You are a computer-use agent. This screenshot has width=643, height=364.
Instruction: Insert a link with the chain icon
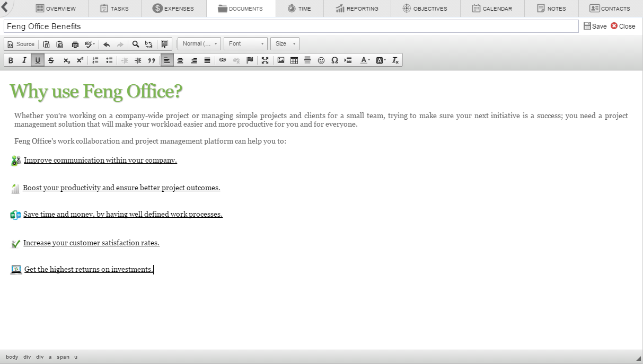click(x=223, y=60)
